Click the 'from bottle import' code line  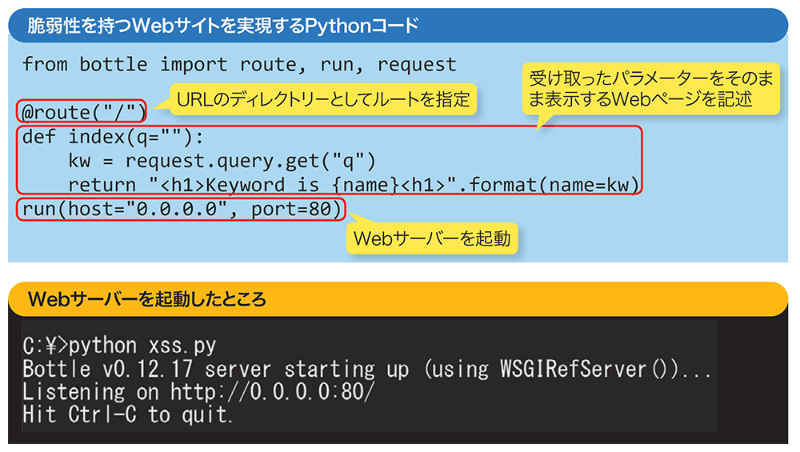[238, 65]
